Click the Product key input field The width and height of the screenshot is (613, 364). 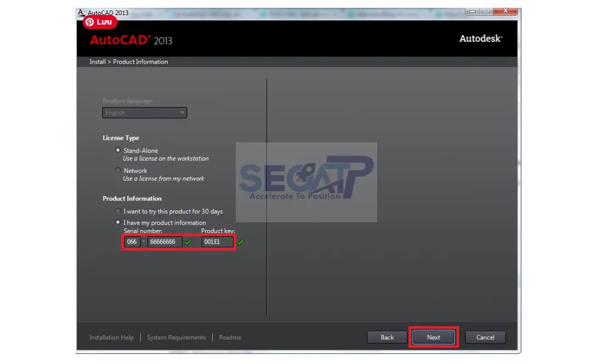tap(217, 242)
